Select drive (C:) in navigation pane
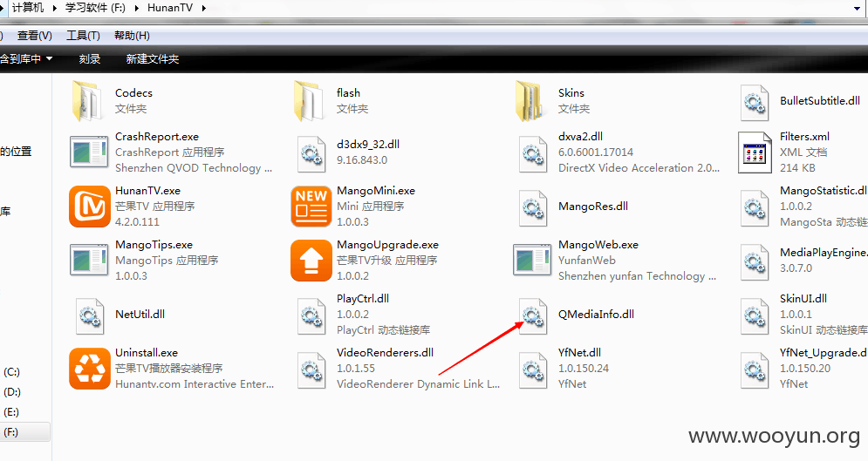The image size is (868, 461). click(x=11, y=372)
